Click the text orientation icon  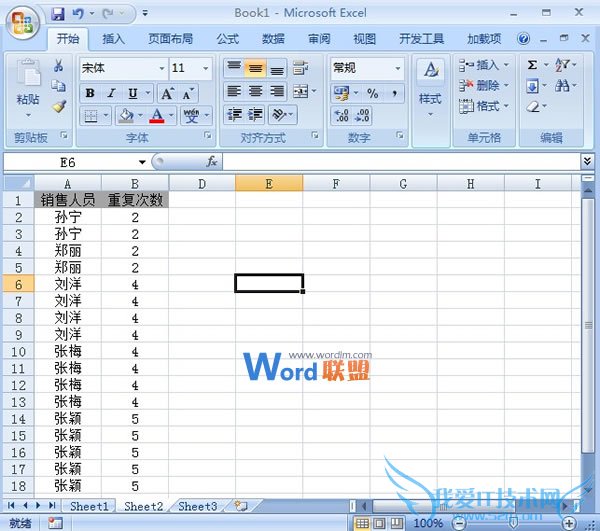[x=280, y=115]
